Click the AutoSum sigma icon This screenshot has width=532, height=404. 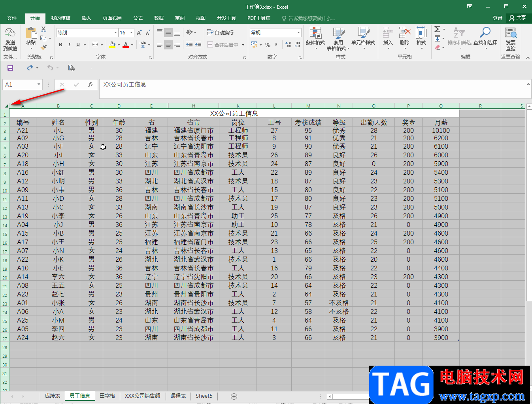pyautogui.click(x=438, y=29)
